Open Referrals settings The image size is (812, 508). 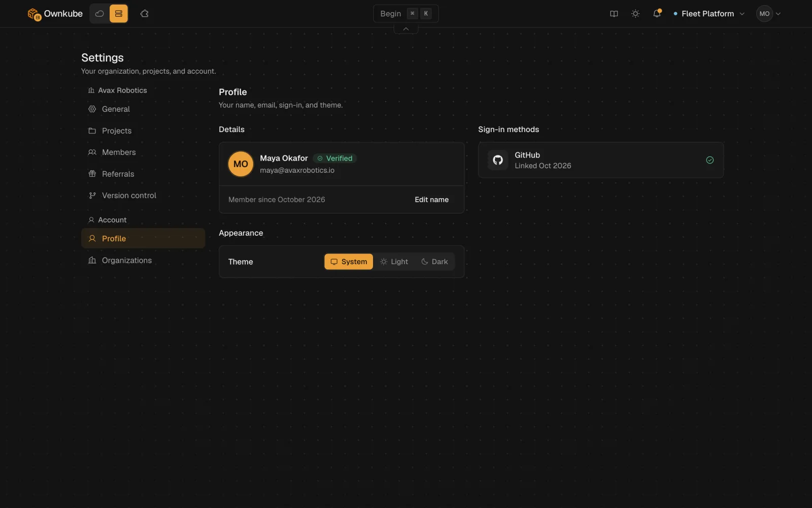click(143, 174)
